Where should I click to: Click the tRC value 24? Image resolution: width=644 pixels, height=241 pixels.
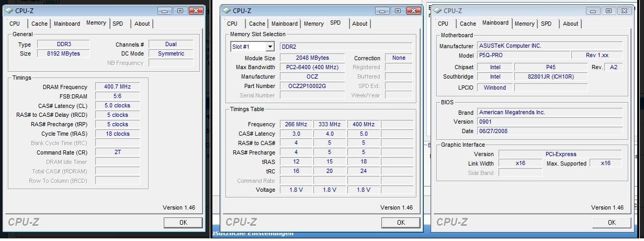click(x=364, y=171)
